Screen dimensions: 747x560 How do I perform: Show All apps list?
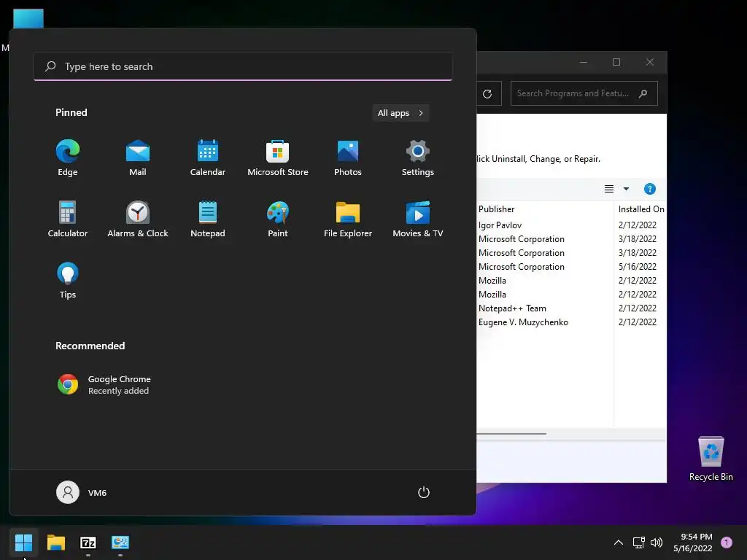pyautogui.click(x=400, y=113)
